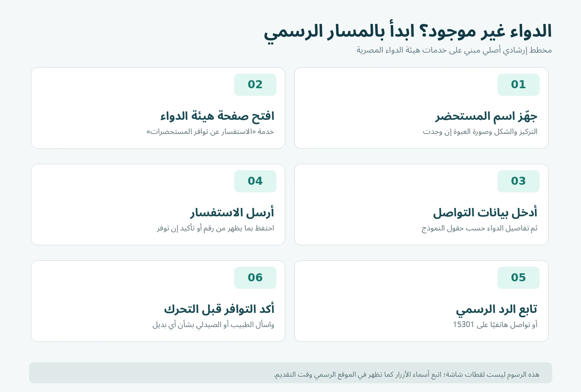Screen dimensions: 581x392
Task: Select the heading «أكد التوافر قبل التحرك»
Action: click(x=219, y=309)
